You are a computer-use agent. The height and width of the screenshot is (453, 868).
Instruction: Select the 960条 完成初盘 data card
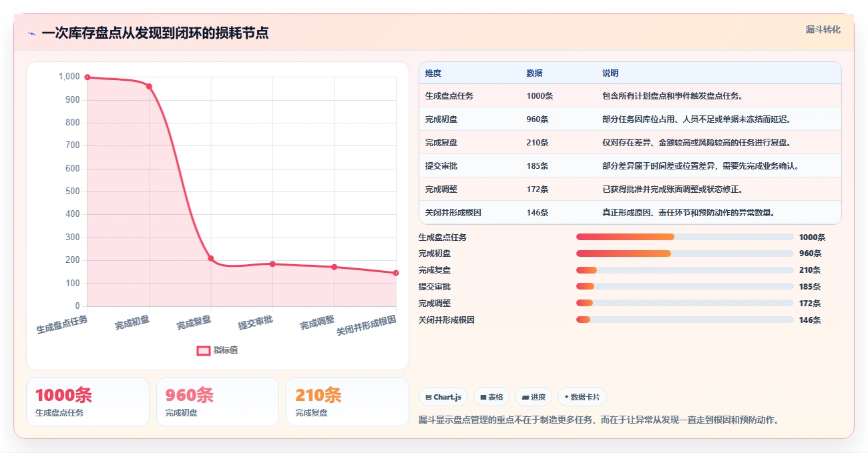pyautogui.click(x=217, y=402)
